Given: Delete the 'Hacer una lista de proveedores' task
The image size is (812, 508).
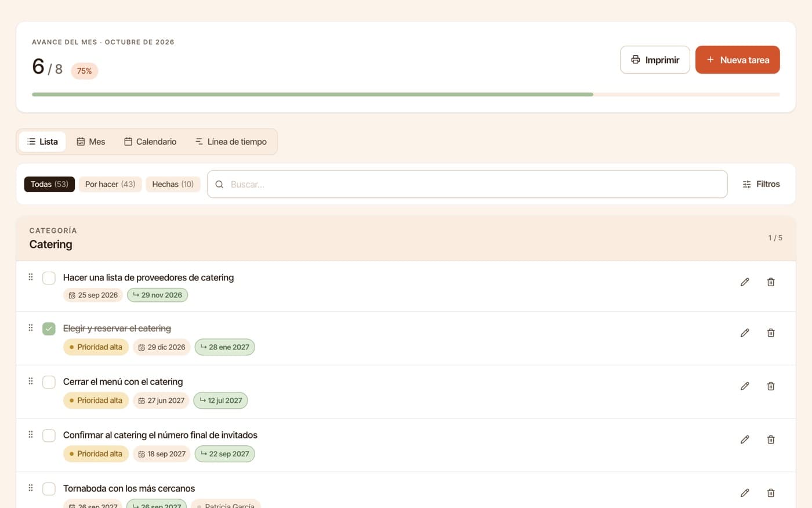Looking at the screenshot, I should 771,282.
